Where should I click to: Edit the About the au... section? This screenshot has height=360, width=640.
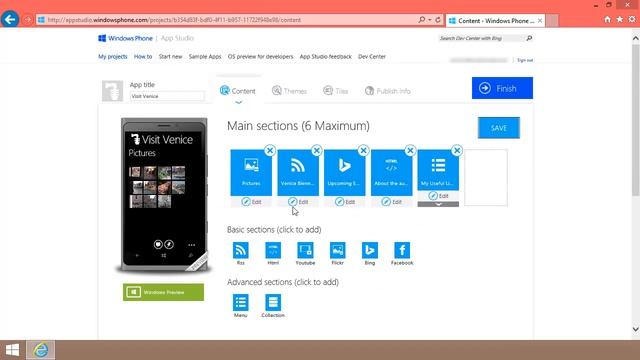click(391, 202)
